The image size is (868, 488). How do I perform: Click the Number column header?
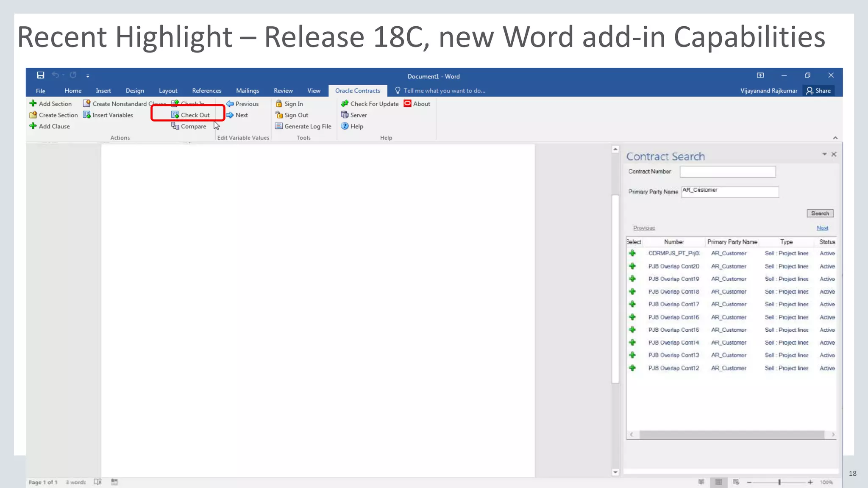tap(674, 242)
